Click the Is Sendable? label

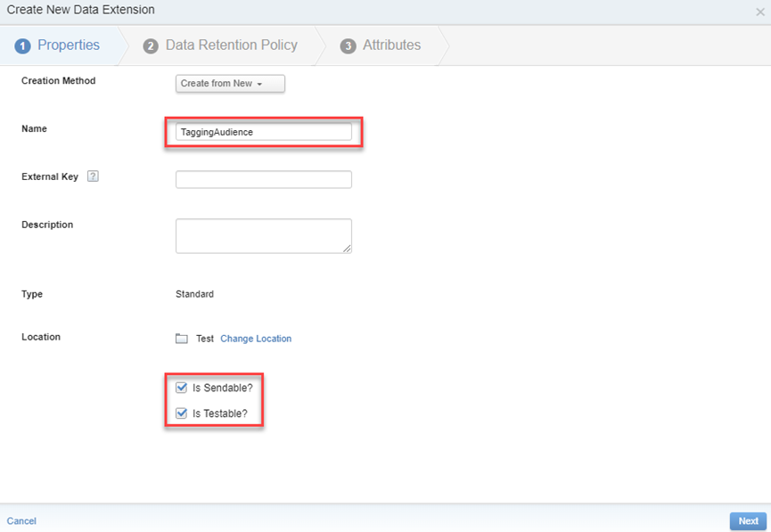coord(223,388)
